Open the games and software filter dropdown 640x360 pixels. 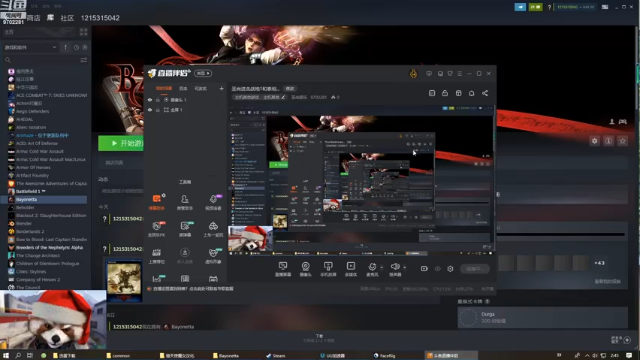pyautogui.click(x=30, y=47)
